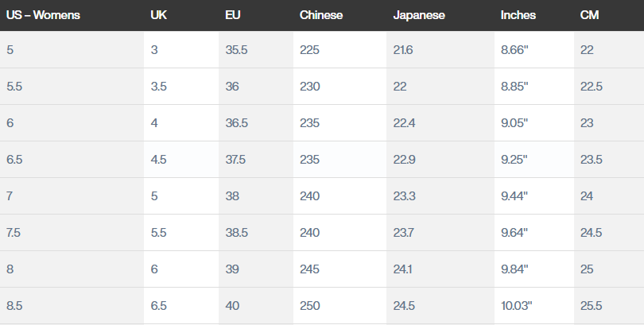Select Chinese size 245 cell
Viewport: 644px width, 325px height.
click(x=309, y=269)
